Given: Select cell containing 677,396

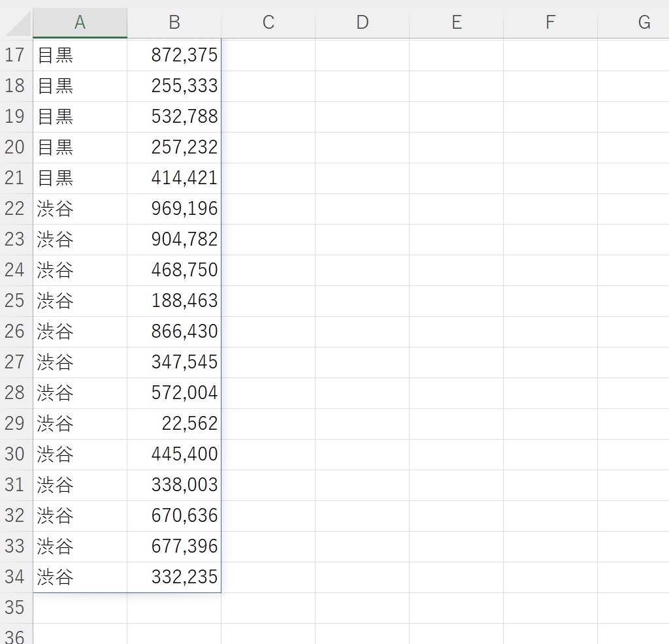Looking at the screenshot, I should coord(174,546).
